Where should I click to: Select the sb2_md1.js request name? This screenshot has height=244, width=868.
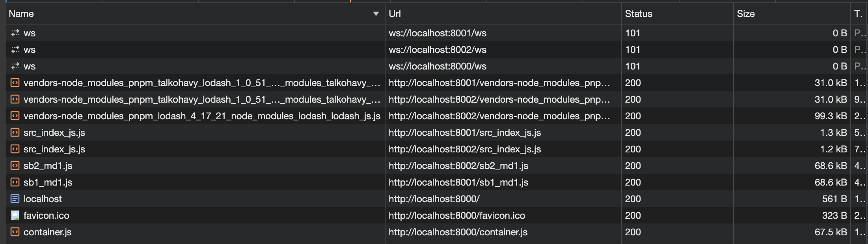coord(48,166)
